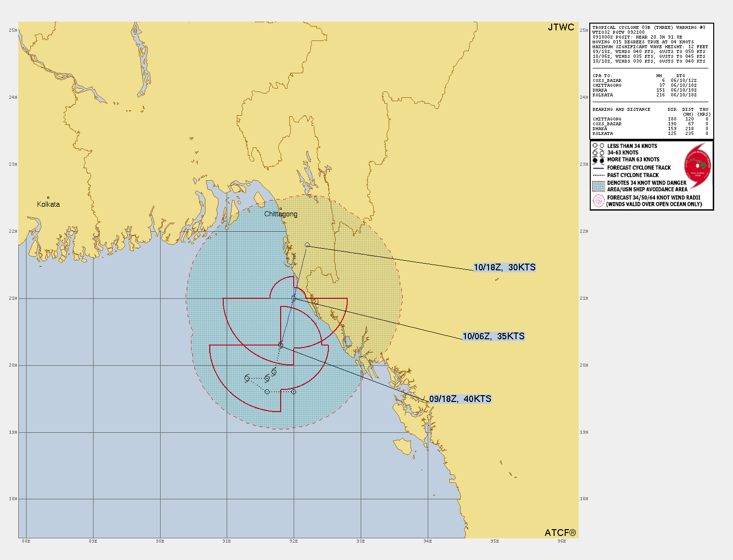Click the '09/18Z, 40KTS' callout label
The image size is (733, 560).
460,399
